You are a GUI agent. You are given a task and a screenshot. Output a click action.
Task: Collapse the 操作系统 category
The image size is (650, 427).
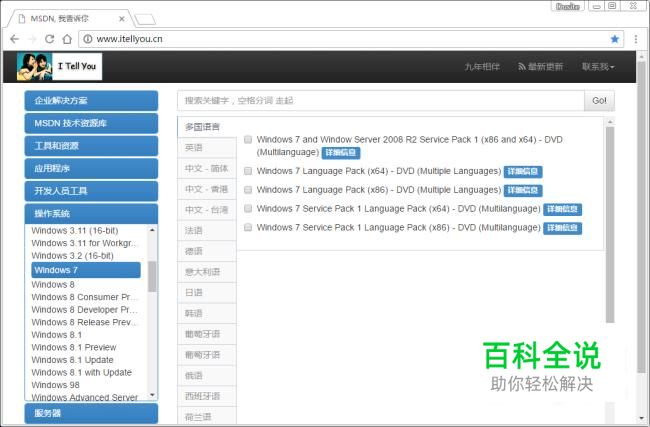[x=91, y=214]
